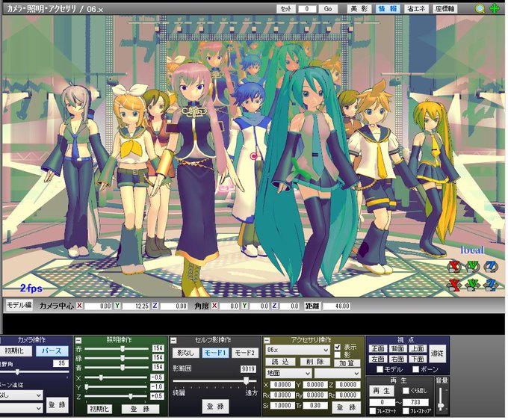Click 削除 to delete the accessory
The width and height of the screenshot is (508, 420).
(x=315, y=362)
